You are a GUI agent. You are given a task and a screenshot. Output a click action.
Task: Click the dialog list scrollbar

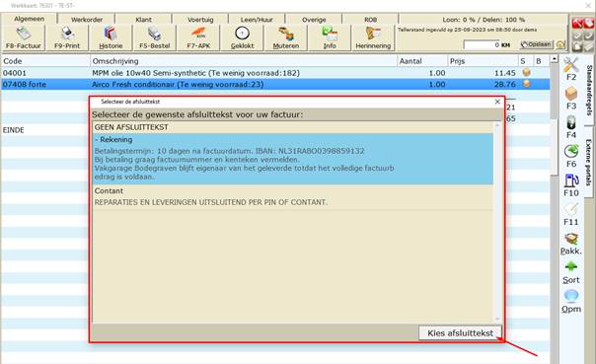pyautogui.click(x=497, y=222)
